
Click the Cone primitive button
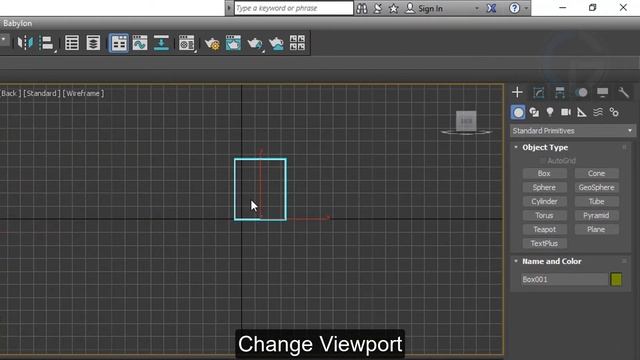pyautogui.click(x=596, y=173)
